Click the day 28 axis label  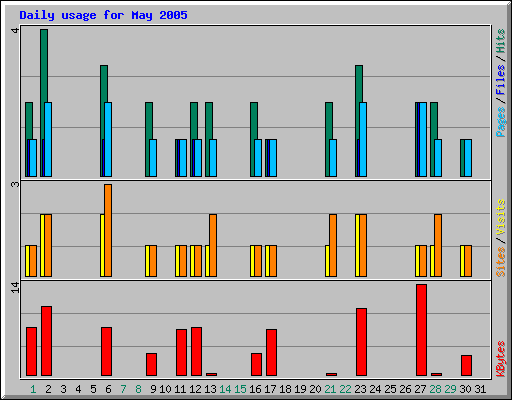pyautogui.click(x=435, y=389)
